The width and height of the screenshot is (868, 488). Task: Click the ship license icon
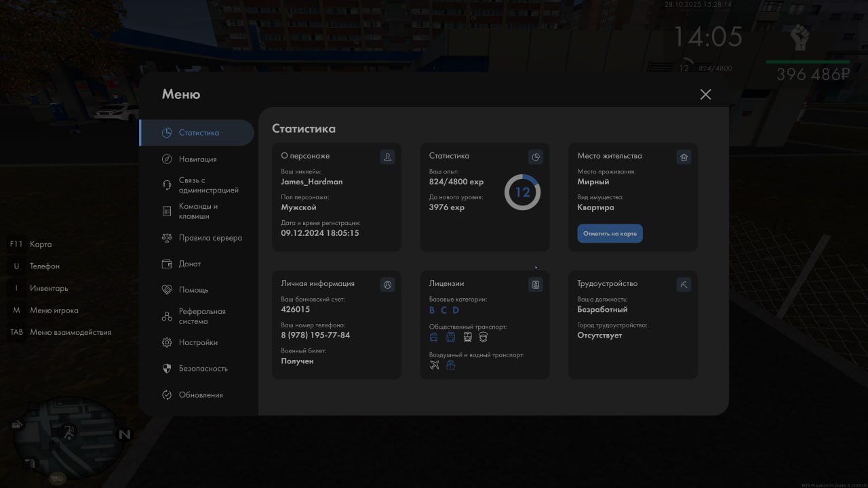(x=451, y=365)
